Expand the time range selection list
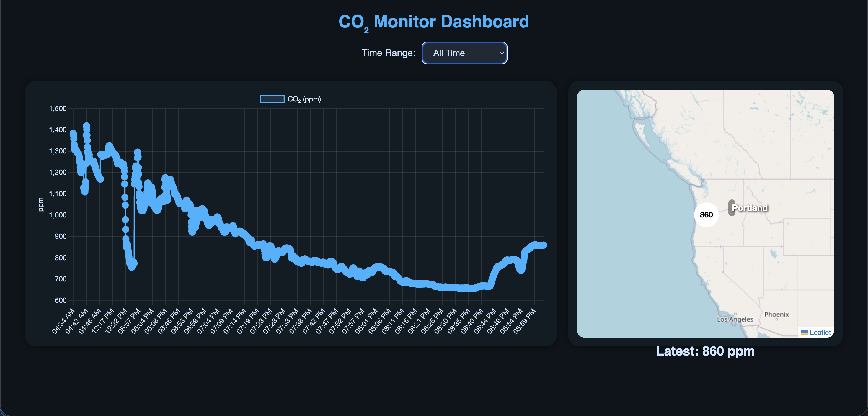 [464, 53]
